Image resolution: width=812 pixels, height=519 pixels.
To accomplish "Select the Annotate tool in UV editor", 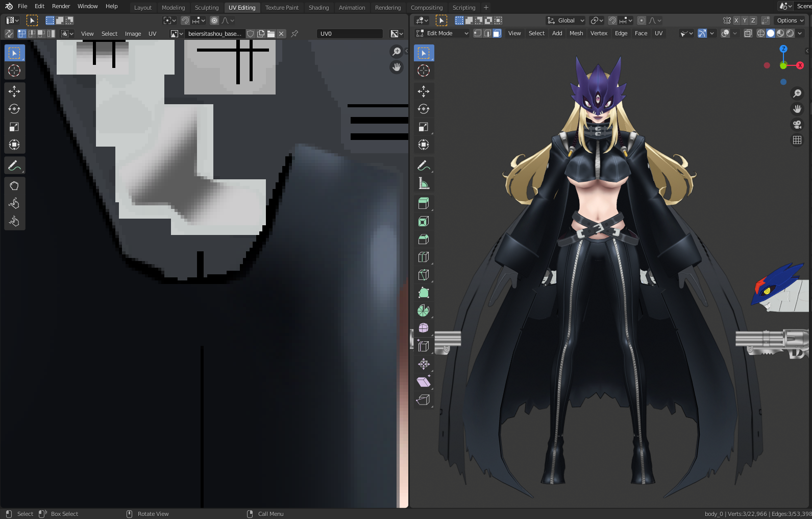I will 14,166.
